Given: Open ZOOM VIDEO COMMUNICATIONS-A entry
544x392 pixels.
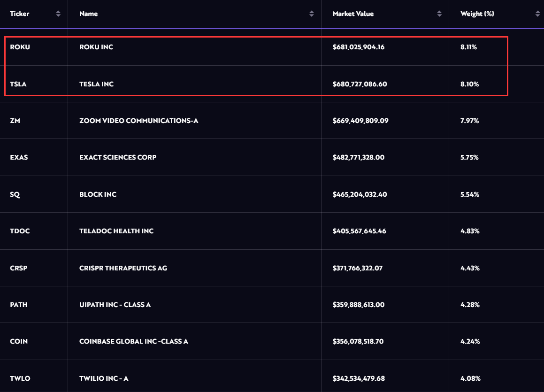Looking at the screenshot, I should (x=139, y=121).
